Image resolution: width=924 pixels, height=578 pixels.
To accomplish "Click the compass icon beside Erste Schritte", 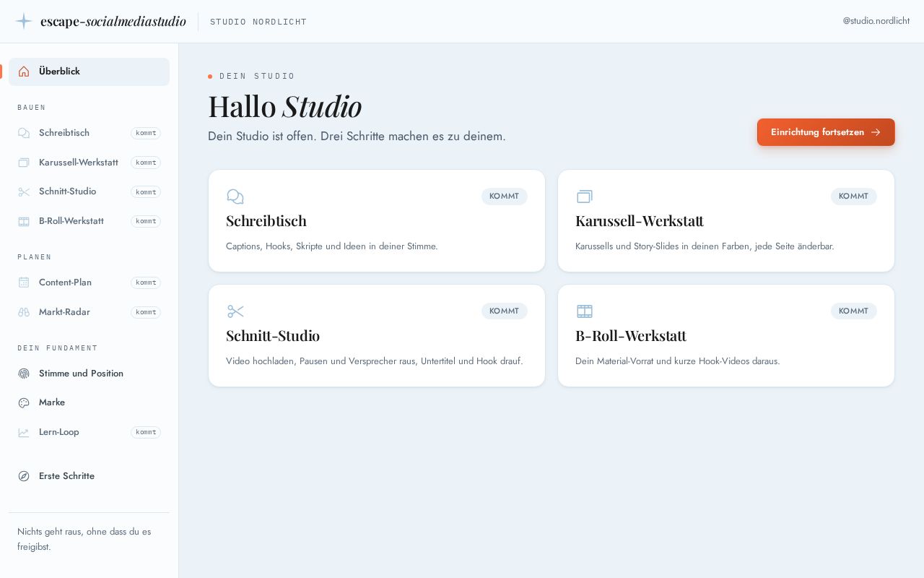I will 24,476.
